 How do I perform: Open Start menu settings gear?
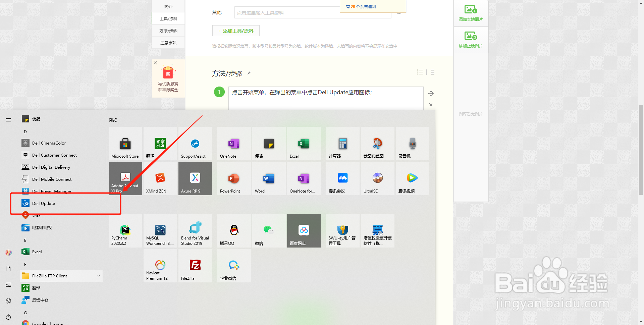[x=8, y=301]
